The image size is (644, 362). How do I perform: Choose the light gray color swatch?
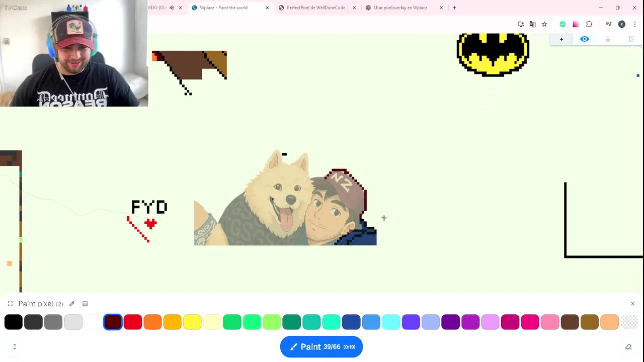pos(73,322)
